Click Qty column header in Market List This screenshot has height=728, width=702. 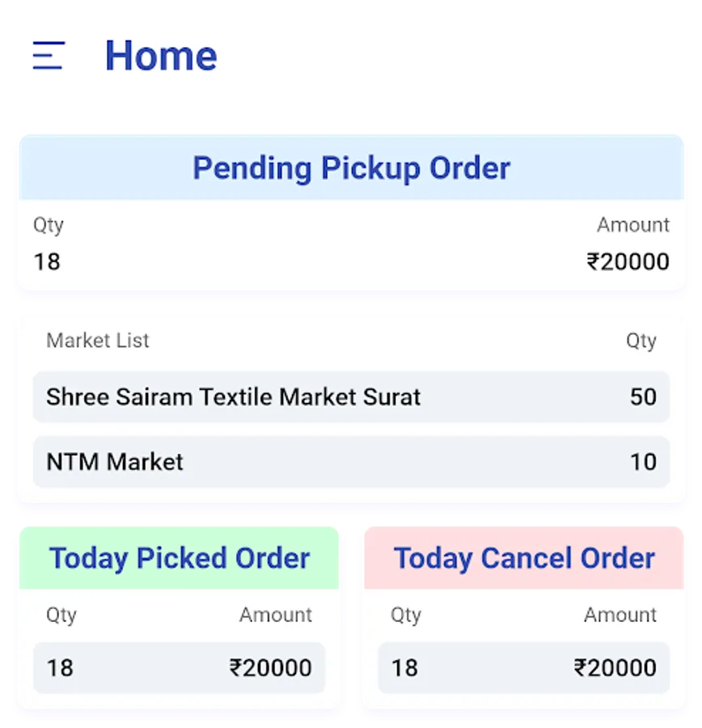(641, 341)
